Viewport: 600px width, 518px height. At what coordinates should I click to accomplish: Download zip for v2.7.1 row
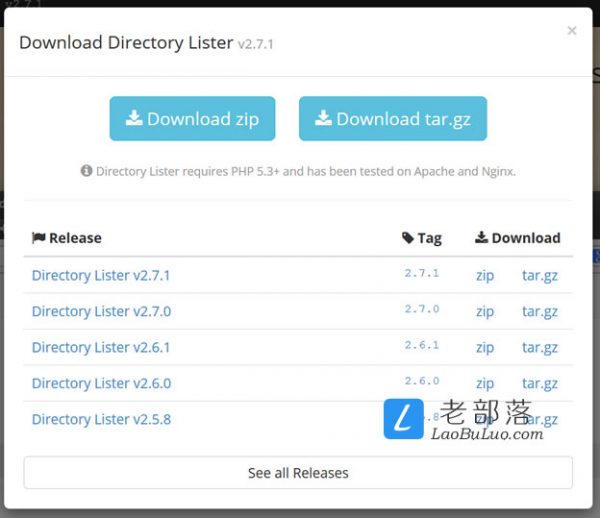tap(485, 276)
